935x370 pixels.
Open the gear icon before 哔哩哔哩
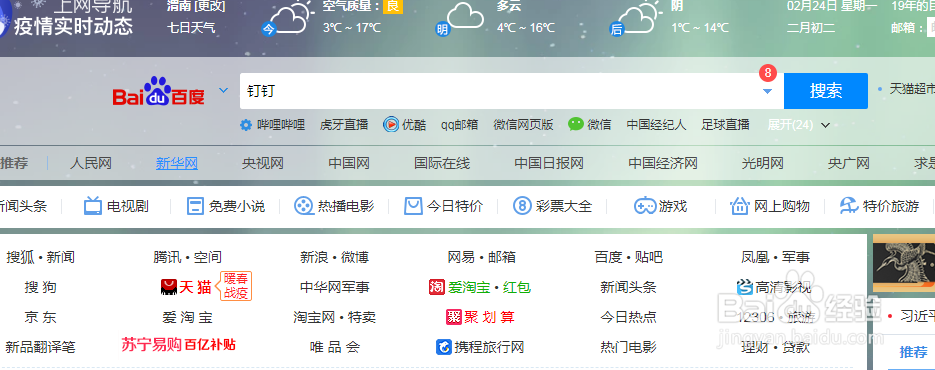click(x=246, y=125)
